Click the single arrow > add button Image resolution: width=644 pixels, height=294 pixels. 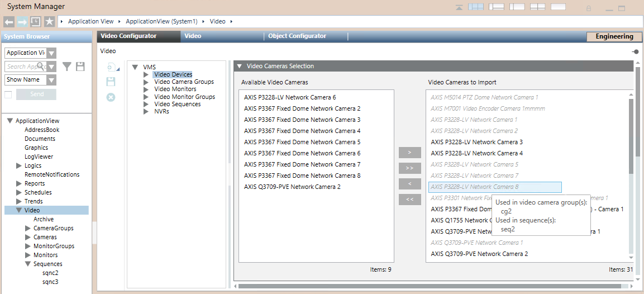click(x=410, y=153)
